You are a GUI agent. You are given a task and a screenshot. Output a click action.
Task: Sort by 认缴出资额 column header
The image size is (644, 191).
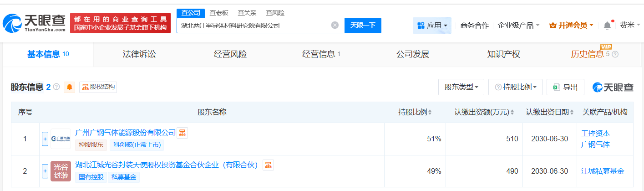click(484, 112)
